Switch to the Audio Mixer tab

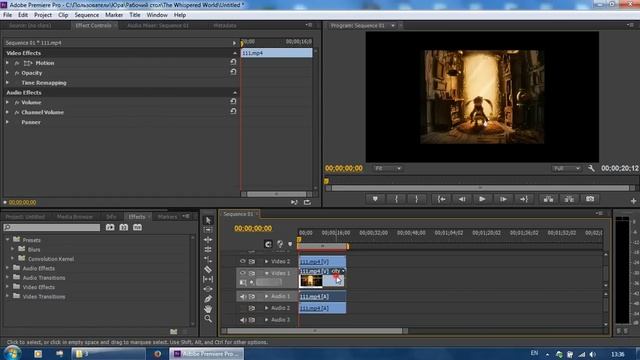click(158, 25)
